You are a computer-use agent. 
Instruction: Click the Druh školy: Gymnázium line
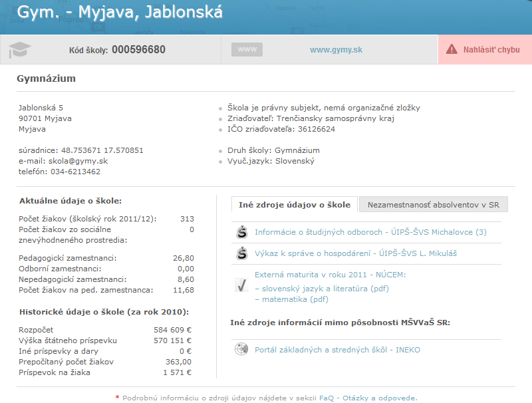click(273, 150)
